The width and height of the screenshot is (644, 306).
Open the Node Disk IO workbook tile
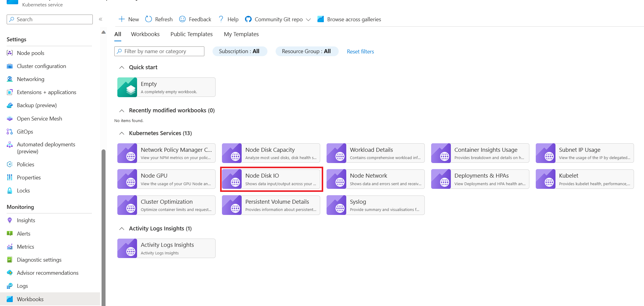(x=271, y=179)
